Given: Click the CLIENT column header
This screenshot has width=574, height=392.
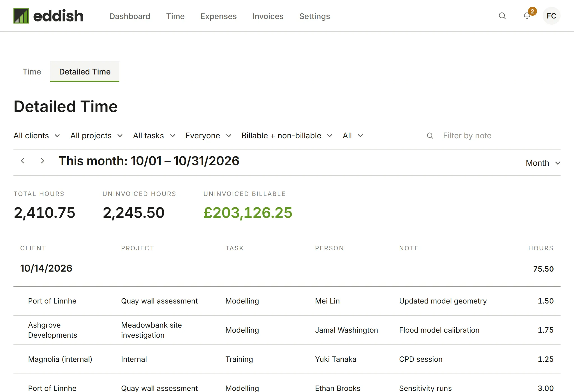Looking at the screenshot, I should pyautogui.click(x=33, y=248).
